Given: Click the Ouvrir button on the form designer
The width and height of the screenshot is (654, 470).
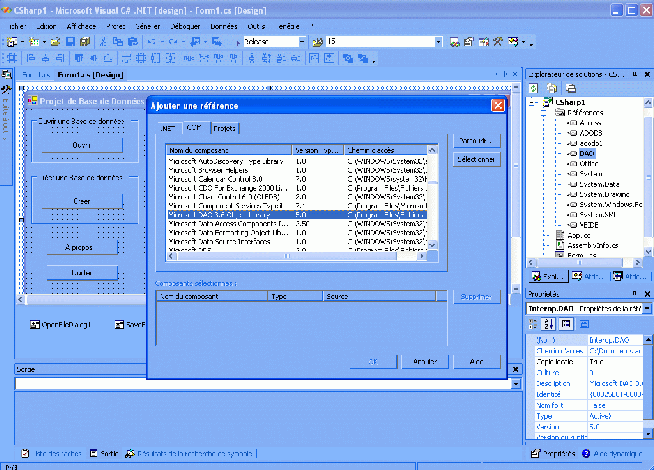Looking at the screenshot, I should point(82,145).
